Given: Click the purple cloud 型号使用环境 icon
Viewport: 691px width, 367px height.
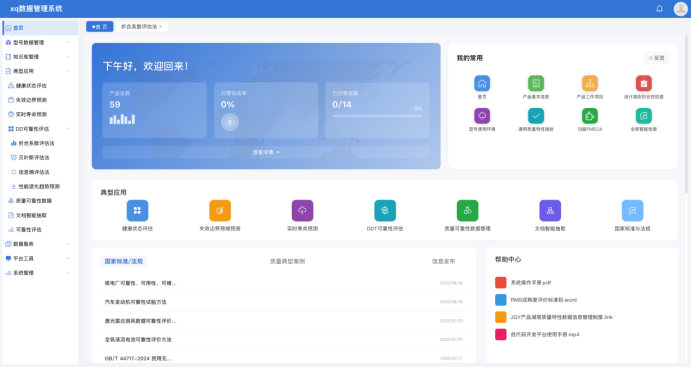Looking at the screenshot, I should click(x=482, y=116).
